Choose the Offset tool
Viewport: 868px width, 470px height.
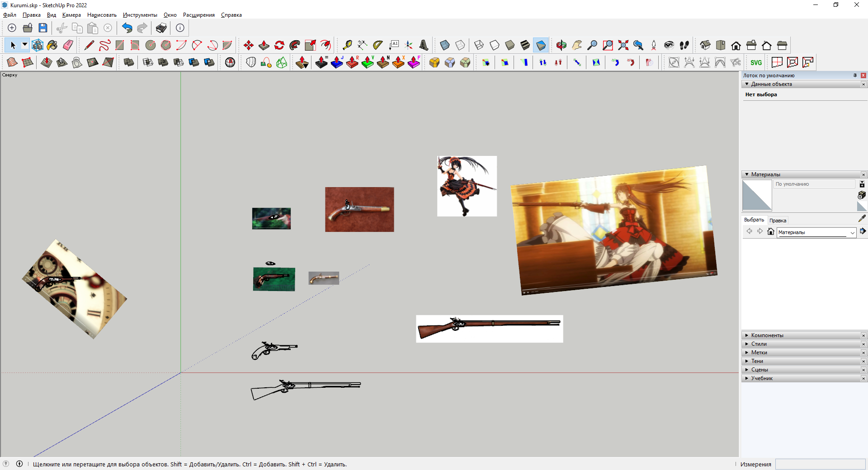(x=325, y=45)
